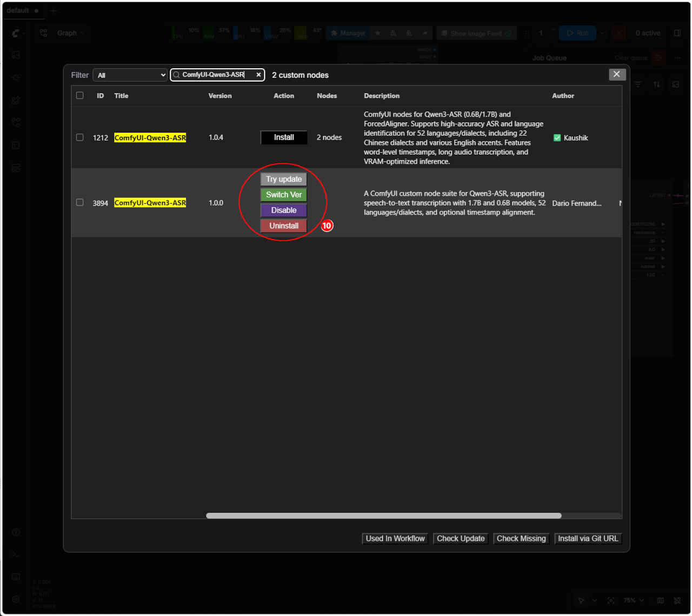692x616 pixels.
Task: Toggle link visibility on the canvas
Action: [677, 600]
